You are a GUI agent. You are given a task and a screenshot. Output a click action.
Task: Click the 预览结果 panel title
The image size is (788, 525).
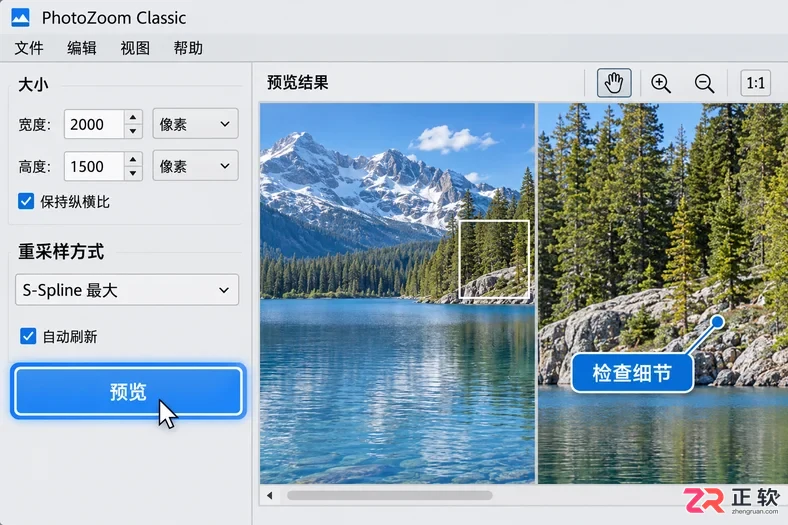coord(298,82)
